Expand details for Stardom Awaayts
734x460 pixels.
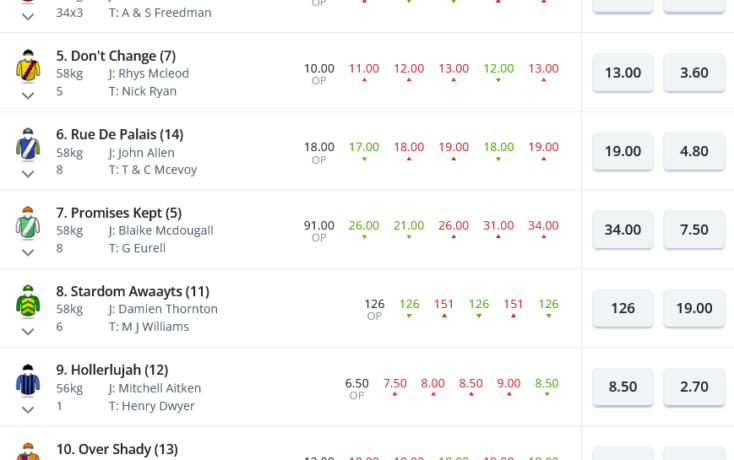(x=28, y=332)
